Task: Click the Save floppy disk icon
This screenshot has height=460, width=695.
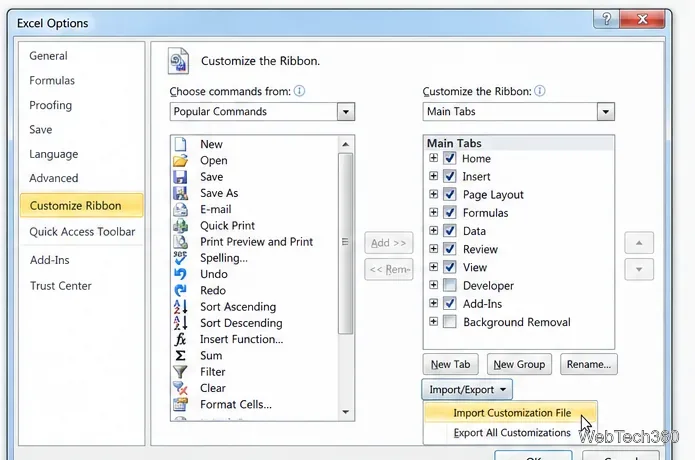Action: pyautogui.click(x=180, y=177)
